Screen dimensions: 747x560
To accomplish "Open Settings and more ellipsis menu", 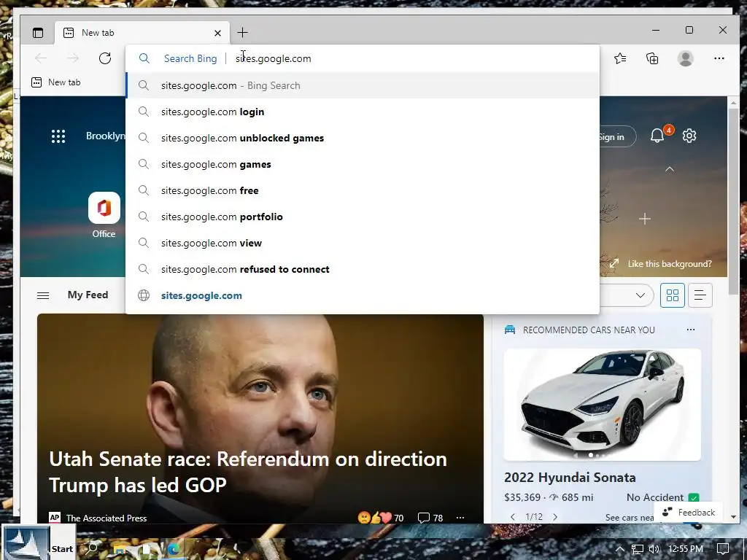I will (x=719, y=58).
